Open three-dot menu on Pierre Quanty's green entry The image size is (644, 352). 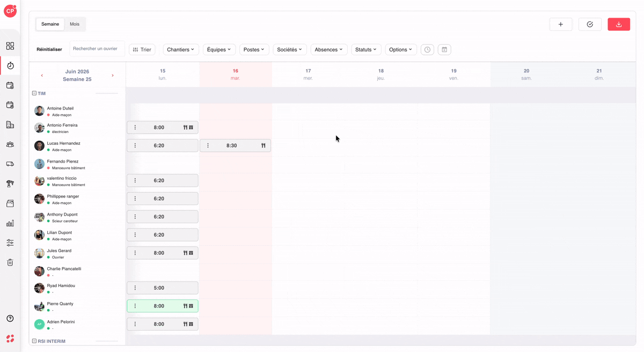pyautogui.click(x=135, y=306)
